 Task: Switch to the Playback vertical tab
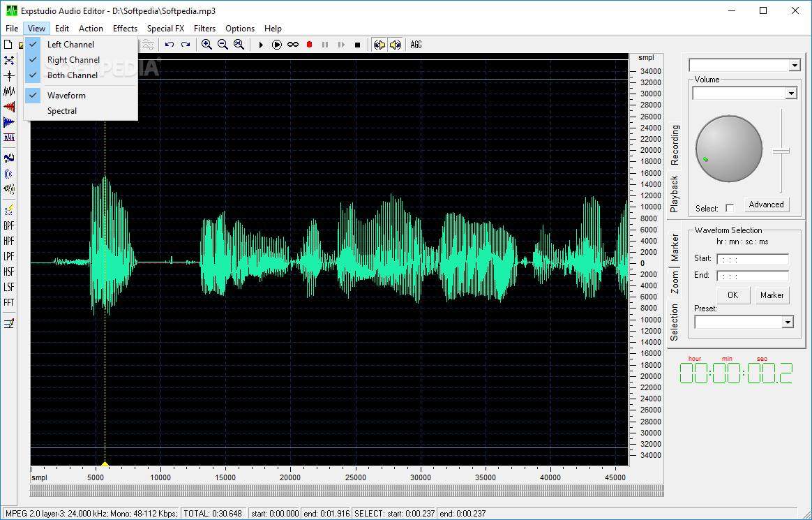point(675,194)
